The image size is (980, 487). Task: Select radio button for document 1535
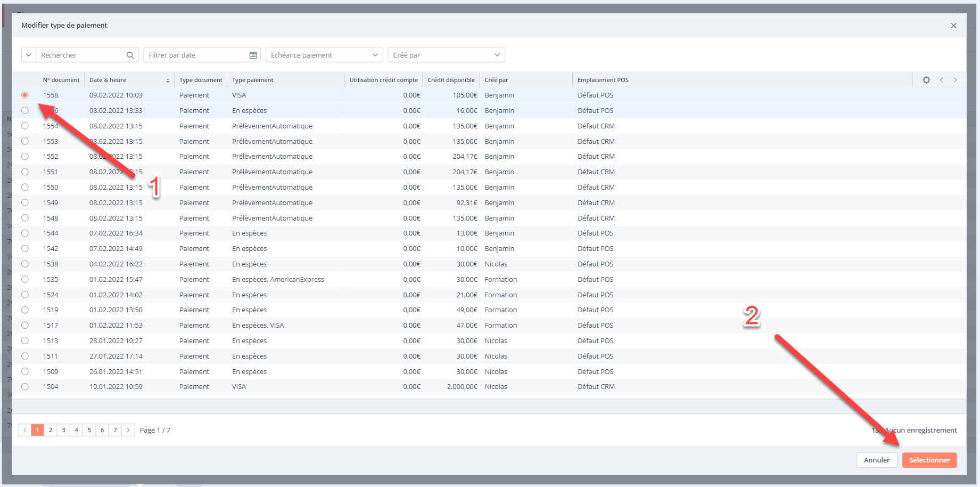pyautogui.click(x=25, y=279)
